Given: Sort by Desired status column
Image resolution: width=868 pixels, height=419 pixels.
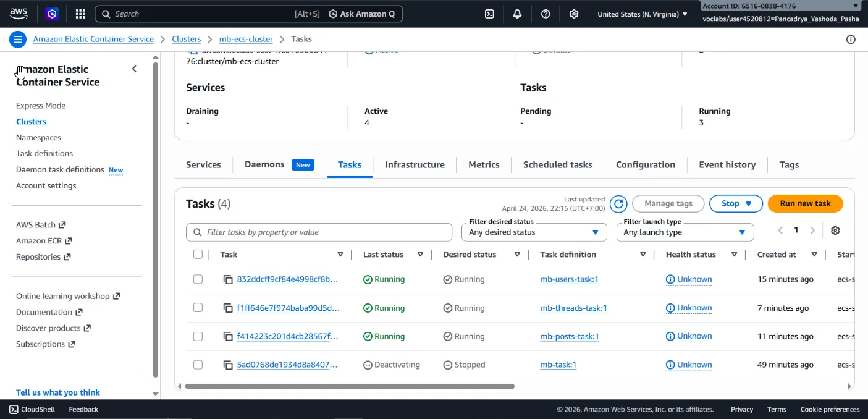Looking at the screenshot, I should pyautogui.click(x=517, y=255).
